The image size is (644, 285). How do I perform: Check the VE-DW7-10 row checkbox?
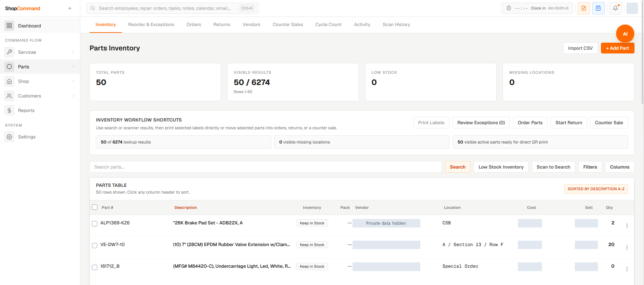pos(95,245)
